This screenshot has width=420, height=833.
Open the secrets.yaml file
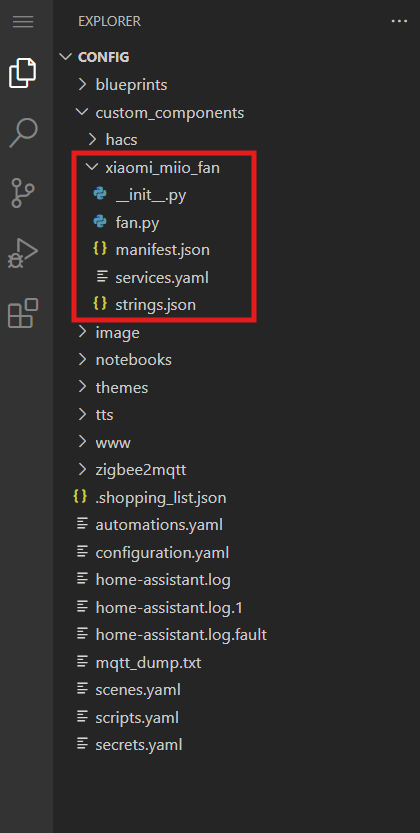tap(139, 745)
